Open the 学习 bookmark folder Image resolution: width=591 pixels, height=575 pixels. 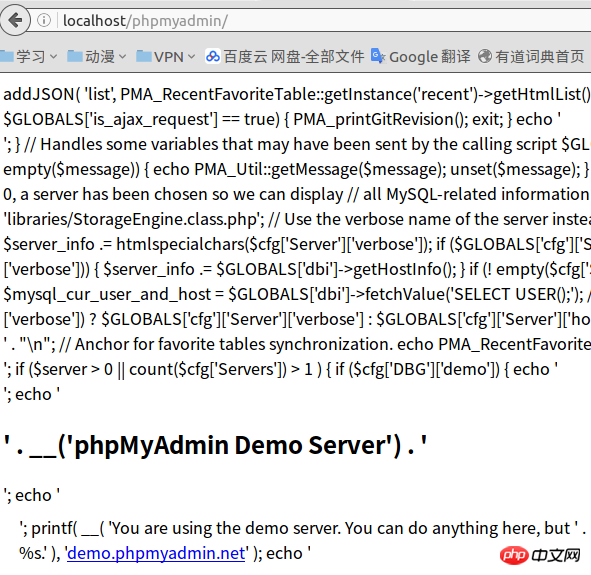(x=29, y=57)
